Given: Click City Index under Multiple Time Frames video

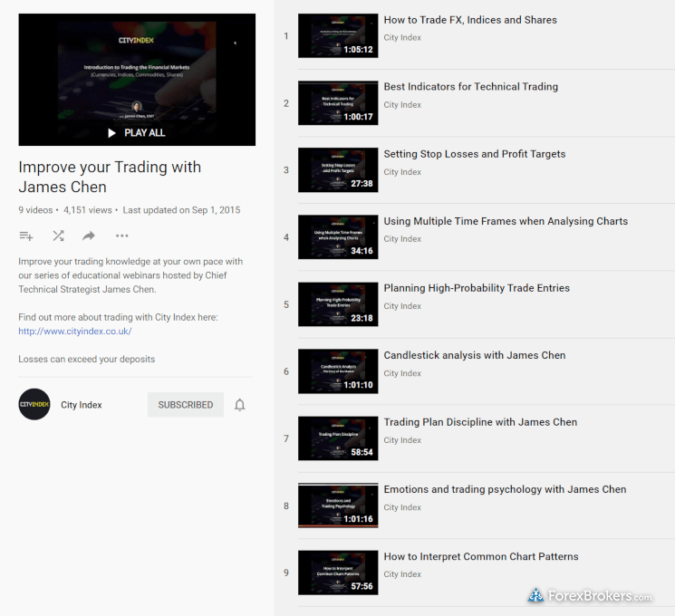Looking at the screenshot, I should coord(402,239).
